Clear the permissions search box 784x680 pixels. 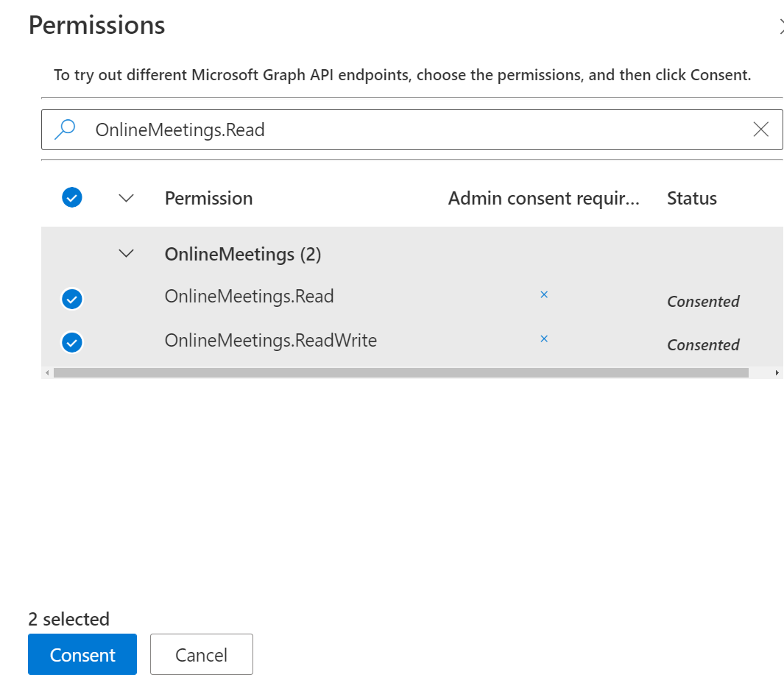760,130
